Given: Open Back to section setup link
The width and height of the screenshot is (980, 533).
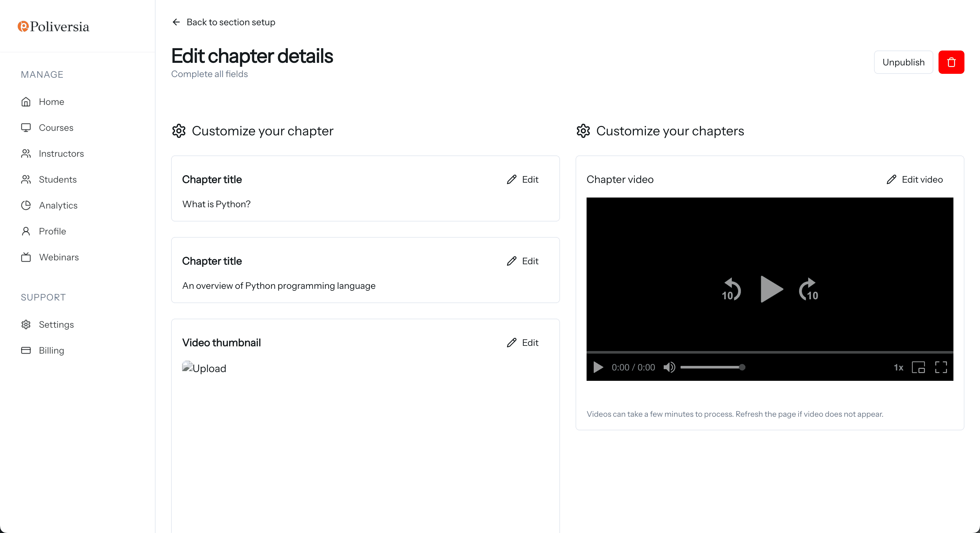Looking at the screenshot, I should click(223, 22).
